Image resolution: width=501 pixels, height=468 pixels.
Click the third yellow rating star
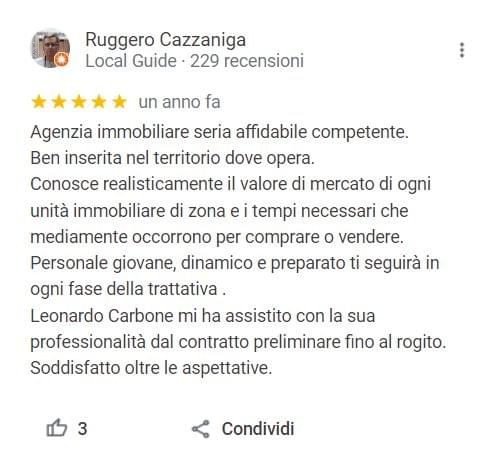79,102
